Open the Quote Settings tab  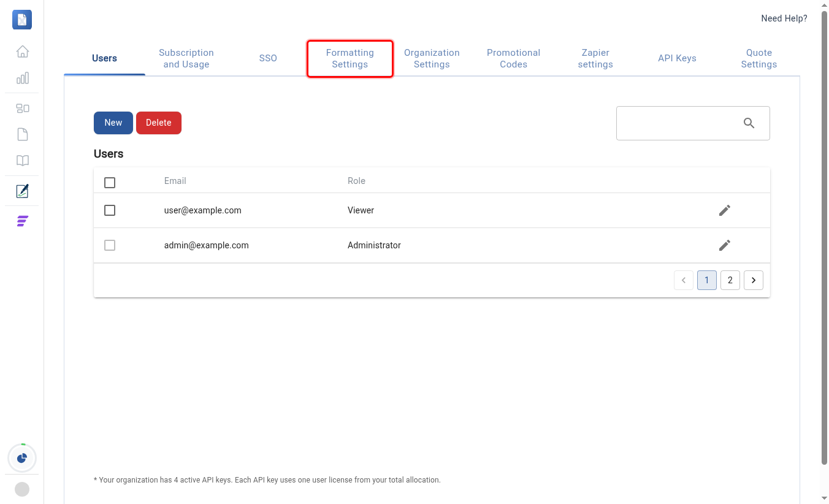(759, 58)
